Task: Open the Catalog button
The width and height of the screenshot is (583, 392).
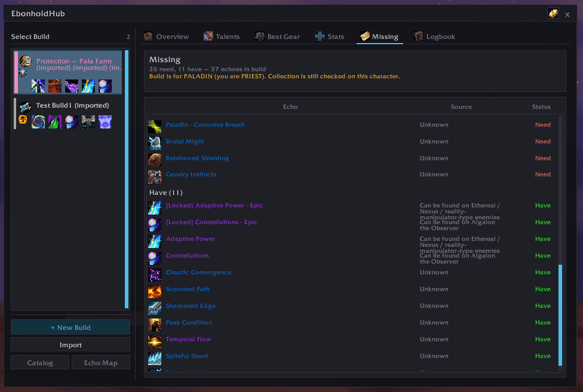Action: pyautogui.click(x=40, y=363)
